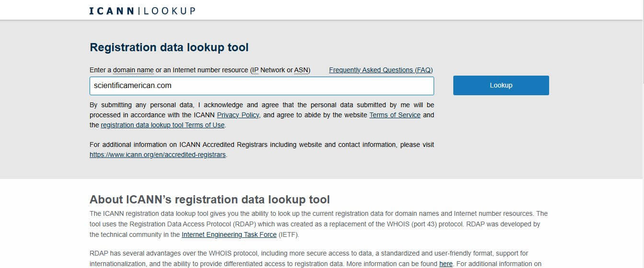Click the ICANN logo in the header

tap(112, 11)
